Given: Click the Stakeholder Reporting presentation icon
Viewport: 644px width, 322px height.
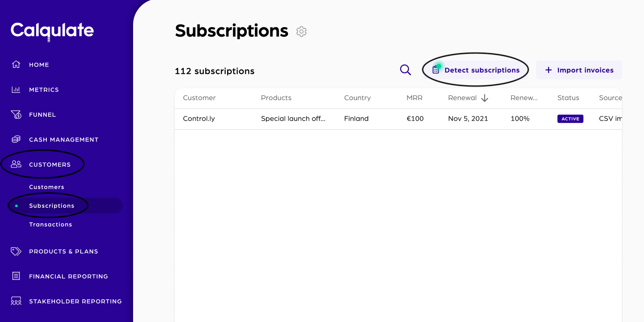Looking at the screenshot, I should tap(16, 301).
